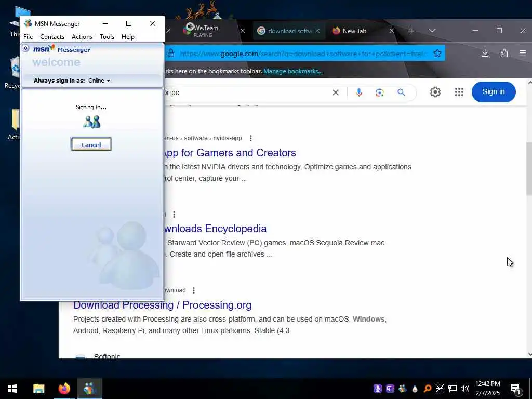This screenshot has height=399, width=532.
Task: Cancel the MSN Messenger sign-in
Action: coord(91,144)
